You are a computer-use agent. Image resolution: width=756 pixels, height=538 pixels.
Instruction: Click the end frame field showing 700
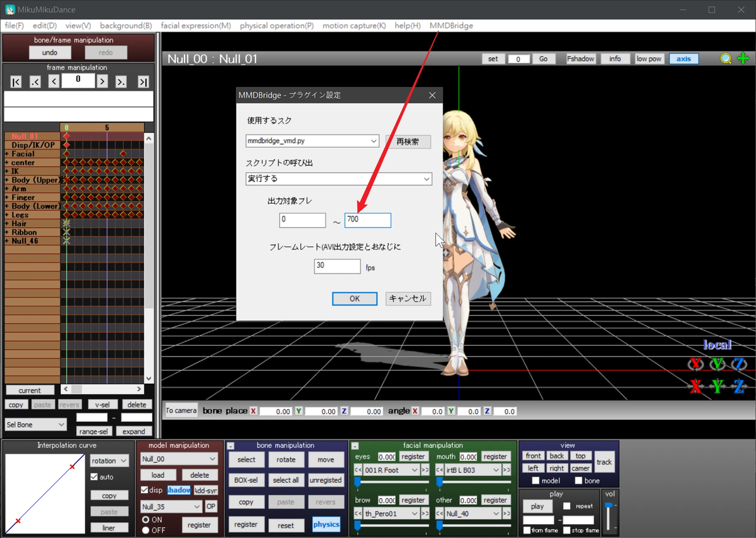pyautogui.click(x=367, y=220)
